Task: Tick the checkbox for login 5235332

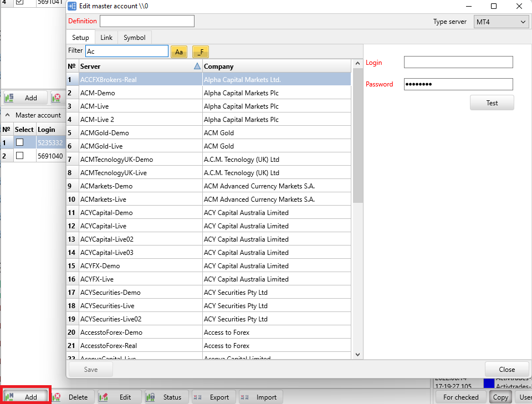Action: [20, 142]
